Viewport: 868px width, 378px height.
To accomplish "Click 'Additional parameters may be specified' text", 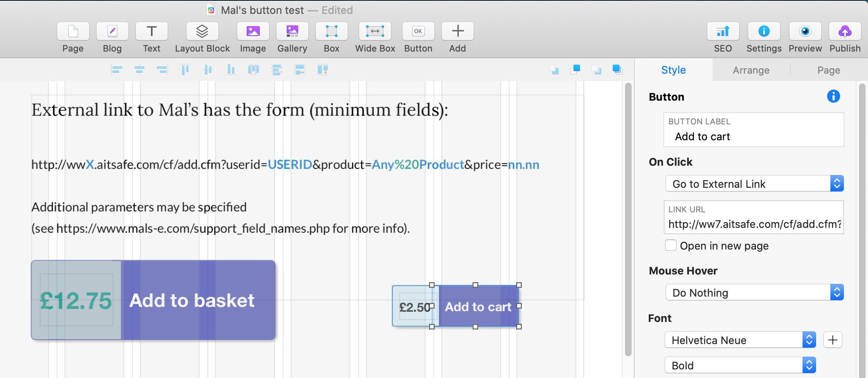I will click(139, 207).
